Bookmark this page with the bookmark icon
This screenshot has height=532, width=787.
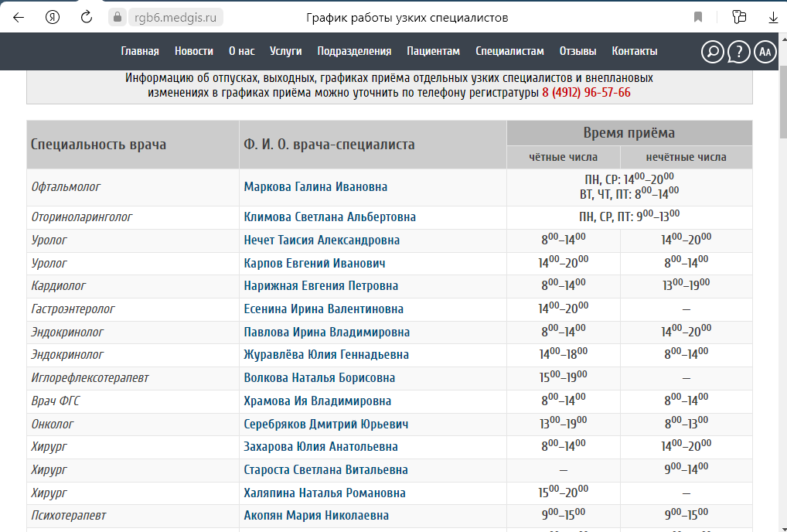[x=698, y=17]
